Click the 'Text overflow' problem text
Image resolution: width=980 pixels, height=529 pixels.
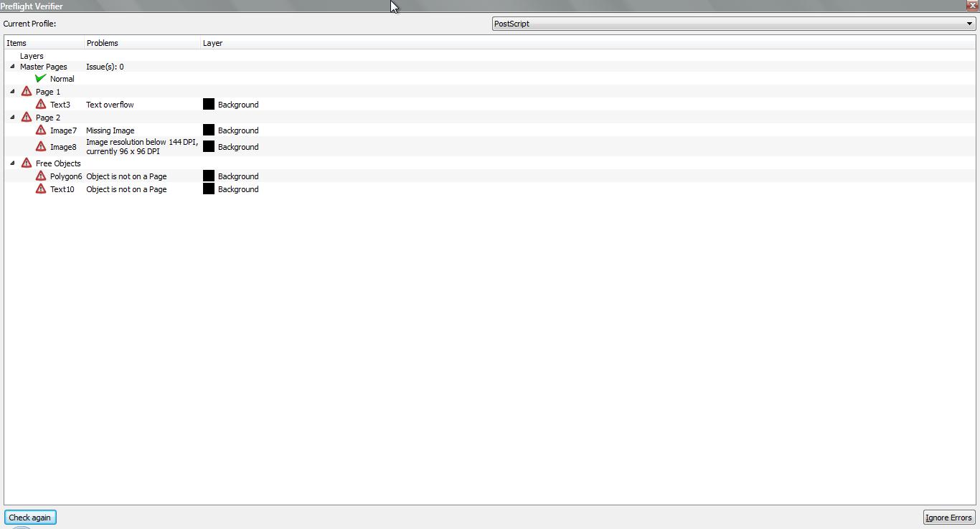110,105
